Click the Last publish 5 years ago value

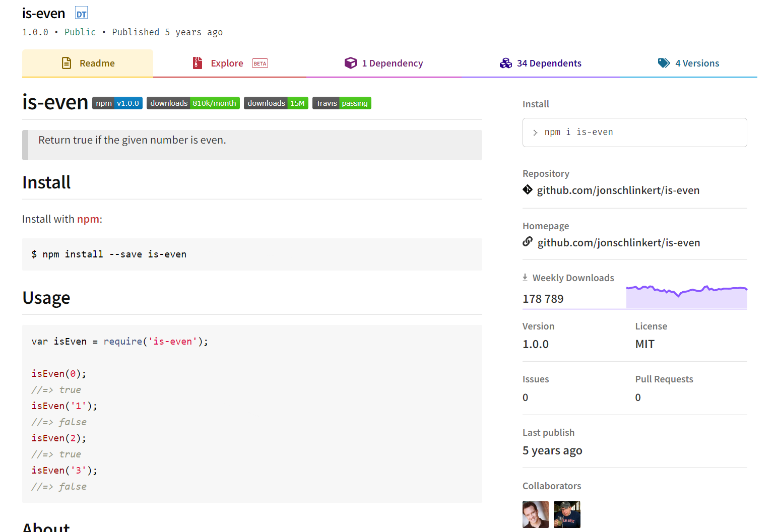[552, 451]
